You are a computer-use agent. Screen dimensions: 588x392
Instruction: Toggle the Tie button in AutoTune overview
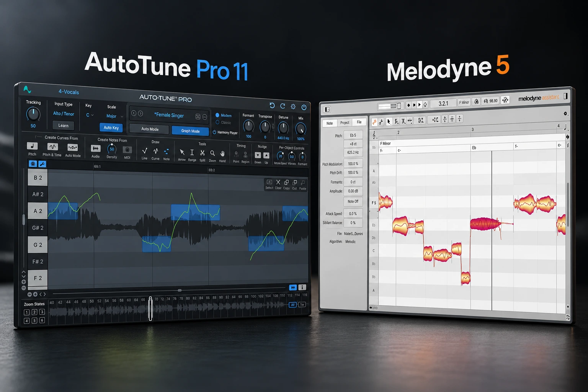[302, 305]
